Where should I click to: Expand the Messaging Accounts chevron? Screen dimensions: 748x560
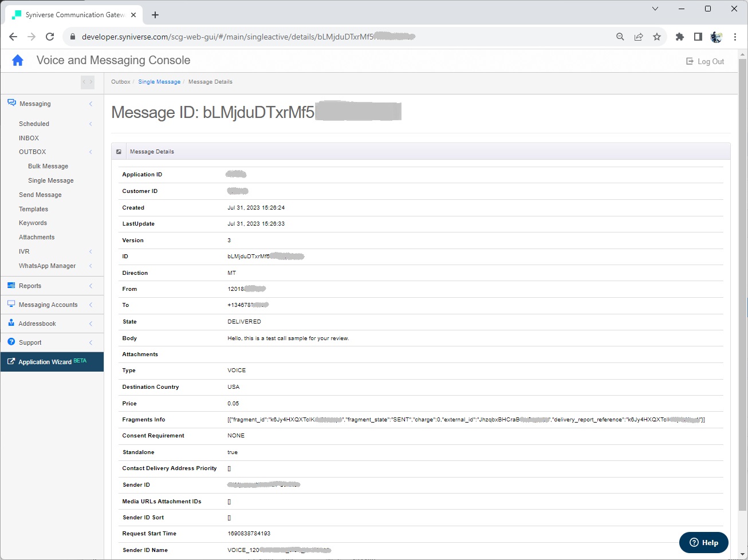pyautogui.click(x=91, y=305)
